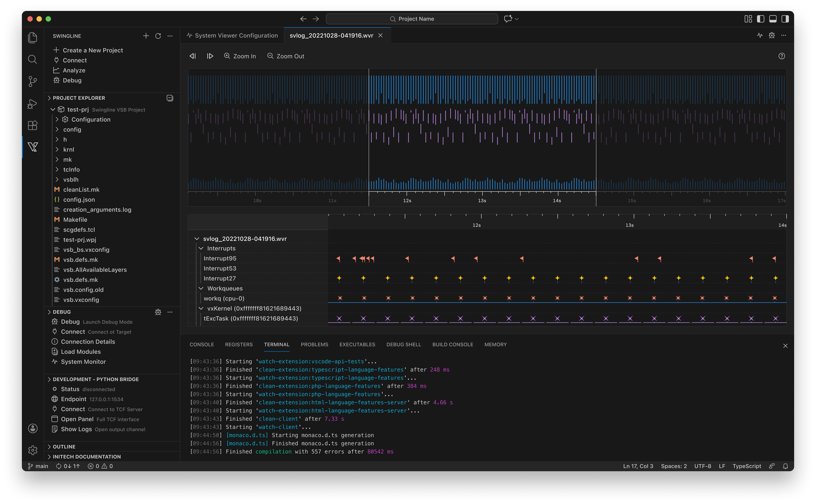The width and height of the screenshot is (816, 504).
Task: Open Search in the activity bar
Action: pyautogui.click(x=32, y=59)
